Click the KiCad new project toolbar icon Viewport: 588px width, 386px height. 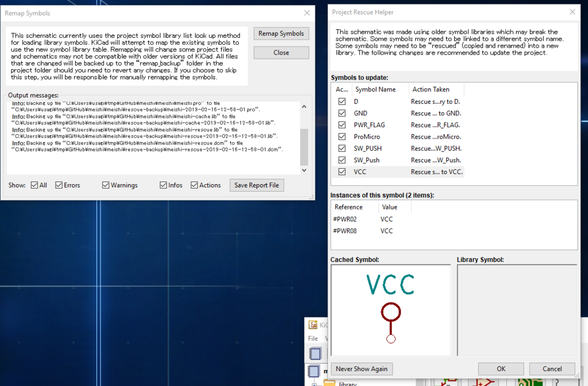pos(315,353)
